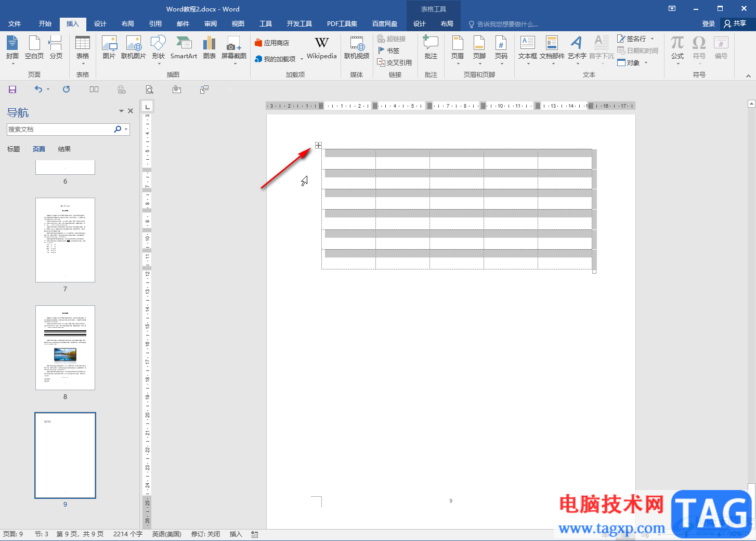
Task: Click Sign in (登录)
Action: [708, 23]
